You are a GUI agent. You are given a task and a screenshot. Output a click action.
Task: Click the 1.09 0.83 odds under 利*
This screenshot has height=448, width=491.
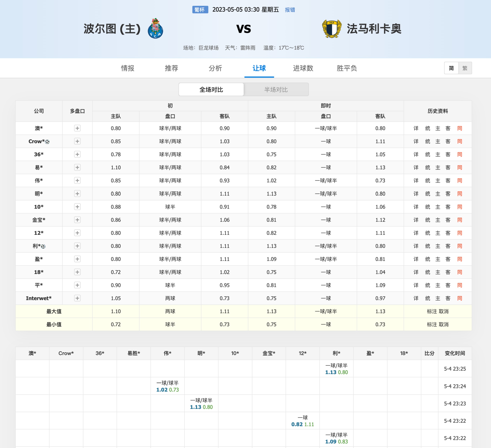click(337, 442)
